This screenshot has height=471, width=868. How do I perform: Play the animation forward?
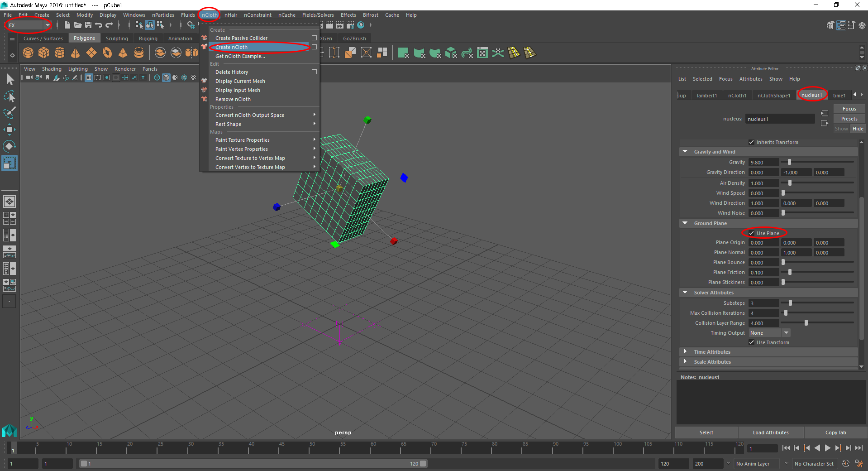point(827,448)
